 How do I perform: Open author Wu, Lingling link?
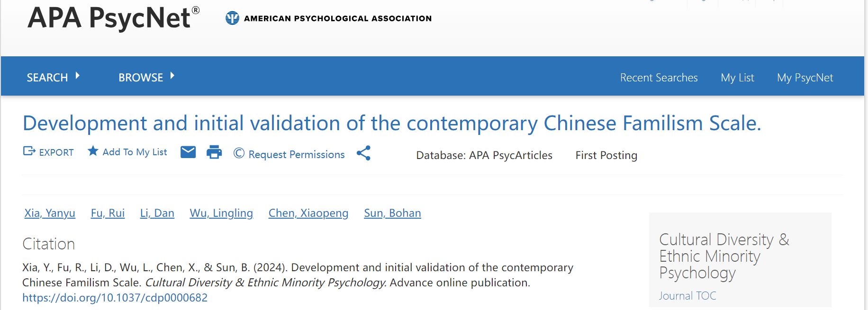point(221,213)
